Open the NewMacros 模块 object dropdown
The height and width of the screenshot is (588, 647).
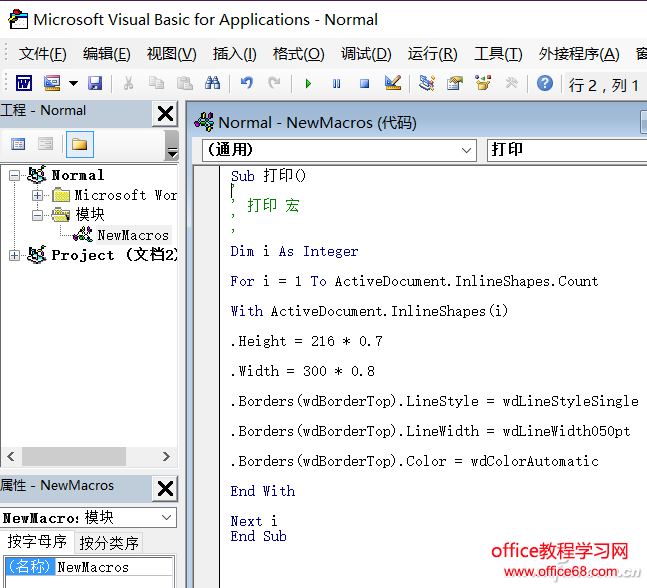click(167, 517)
